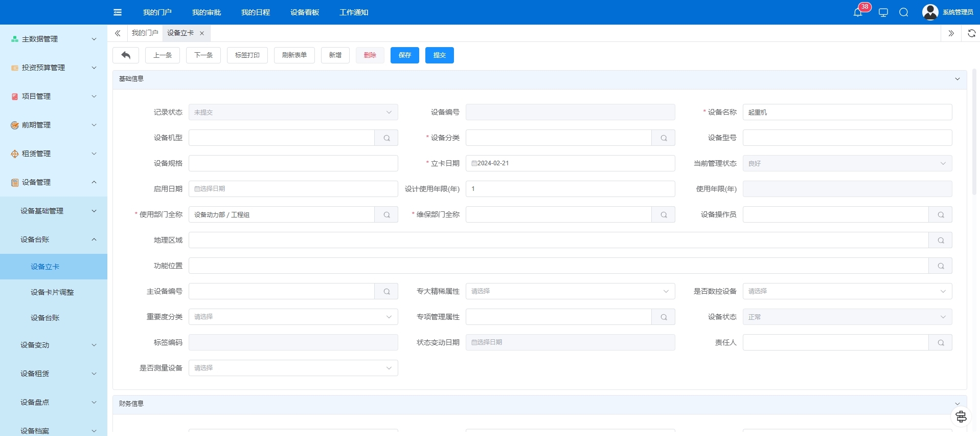The image size is (980, 436).
Task: Select 设备立卡 in sidebar
Action: [54, 267]
